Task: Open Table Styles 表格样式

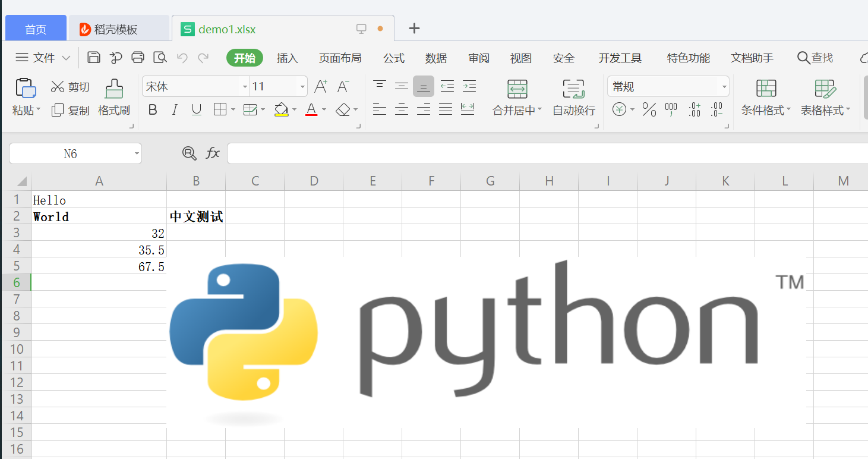Action: click(x=825, y=98)
